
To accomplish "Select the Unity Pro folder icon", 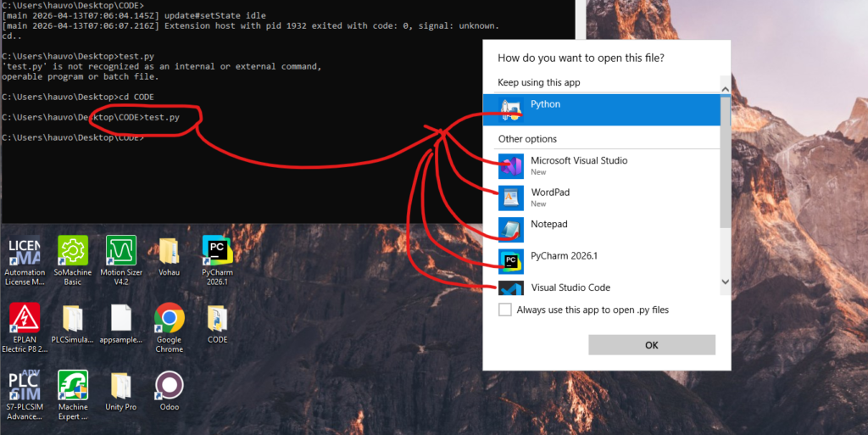I will (121, 387).
